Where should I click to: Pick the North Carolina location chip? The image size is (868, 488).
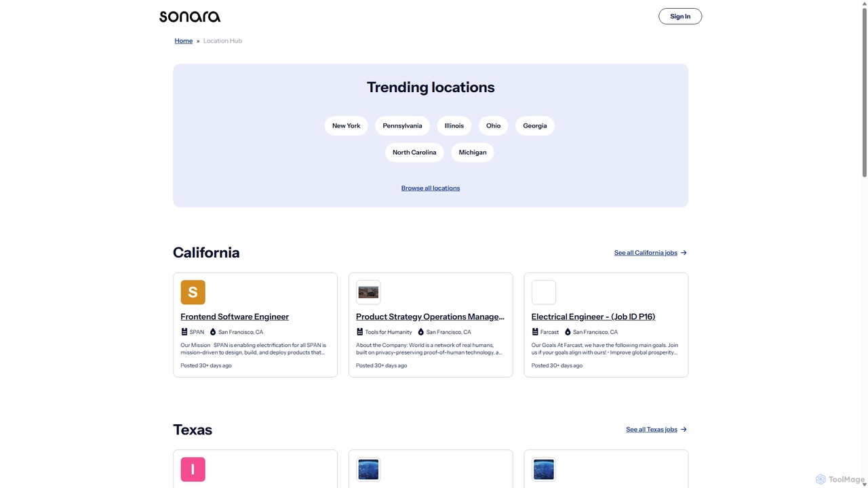(x=414, y=152)
